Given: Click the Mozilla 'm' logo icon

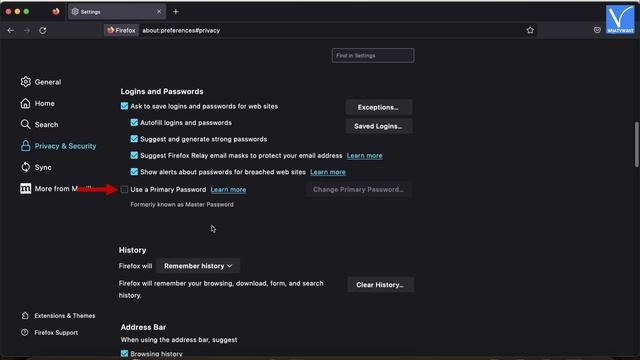Looking at the screenshot, I should pos(25,189).
